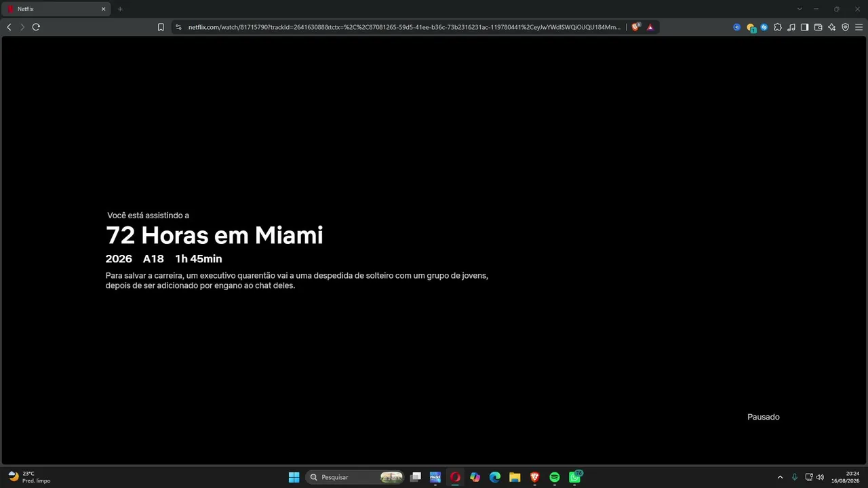Reload the Netflix page
Image resolution: width=868 pixels, height=488 pixels.
36,27
